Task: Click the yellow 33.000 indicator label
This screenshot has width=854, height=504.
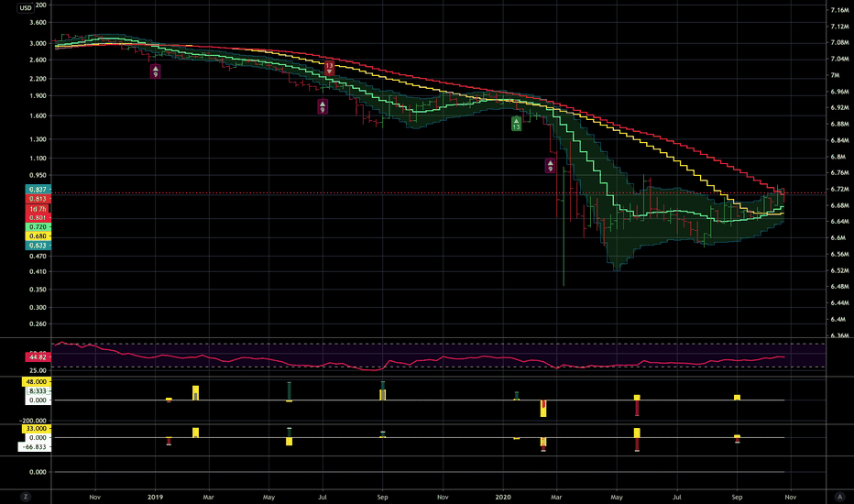Action: [x=37, y=429]
